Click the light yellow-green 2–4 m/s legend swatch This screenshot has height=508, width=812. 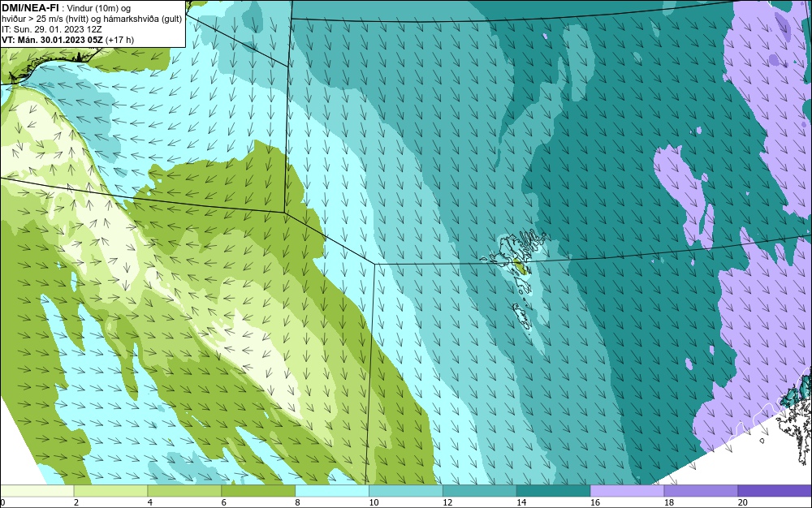[x=110, y=490]
